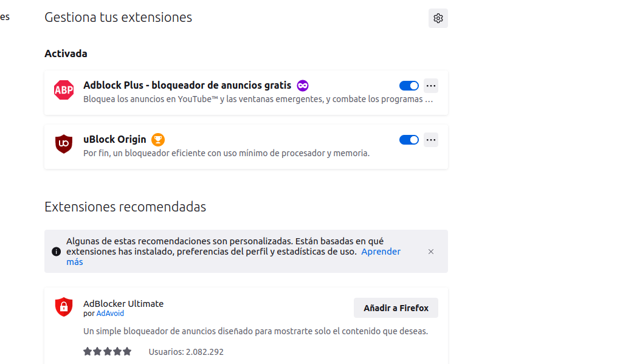617x364 pixels.
Task: Dismiss the personalized recommendations notice
Action: 431,252
